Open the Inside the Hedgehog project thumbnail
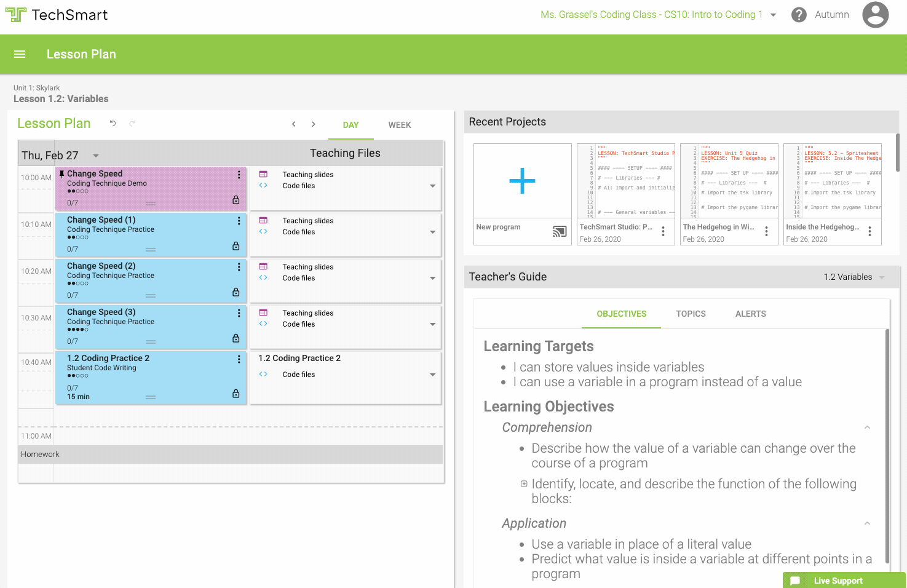Screen dimensions: 907x588 833,181
